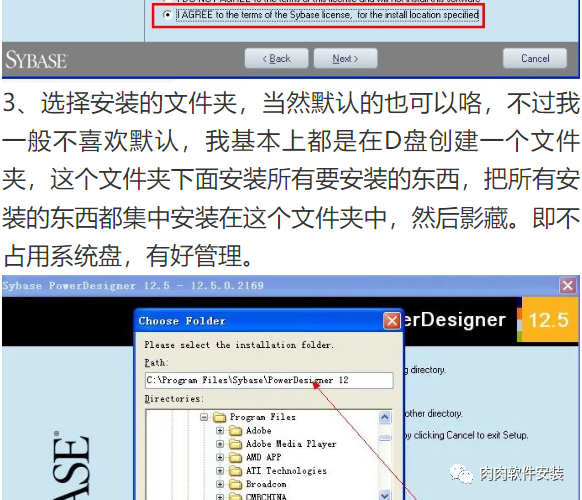582x500 pixels.
Task: Select the CMBCHINA directory label
Action: (x=266, y=496)
